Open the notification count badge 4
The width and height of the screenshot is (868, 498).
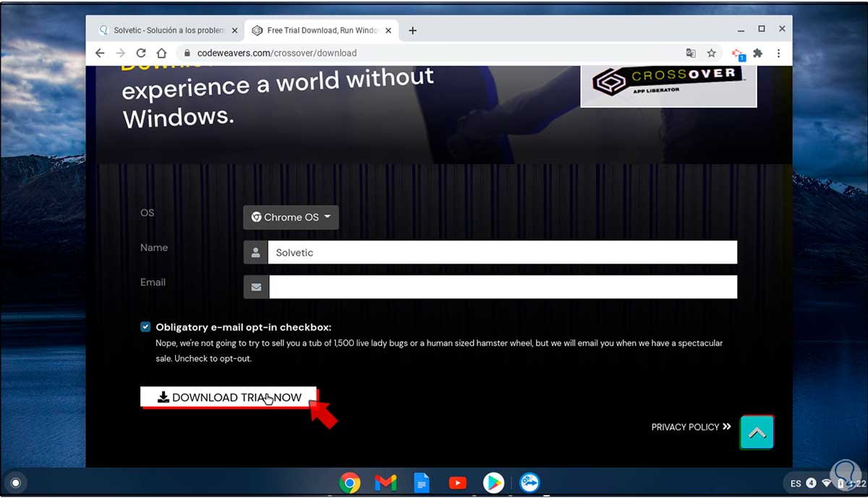click(x=812, y=484)
